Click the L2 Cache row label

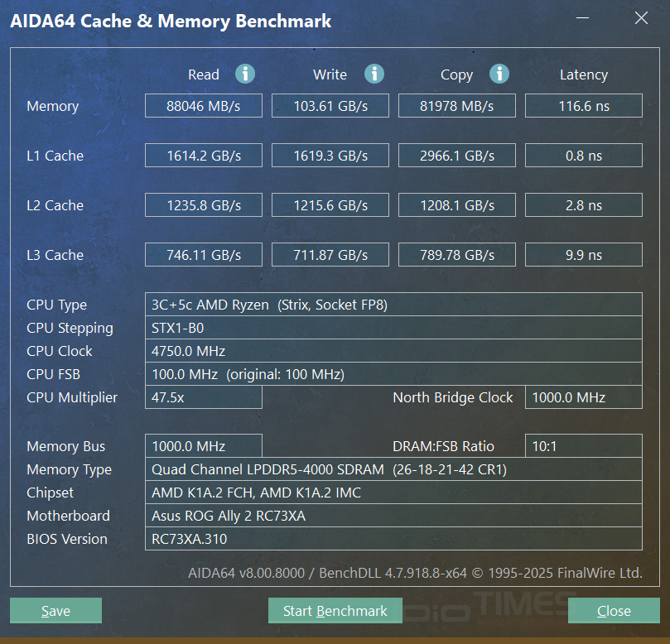[55, 205]
